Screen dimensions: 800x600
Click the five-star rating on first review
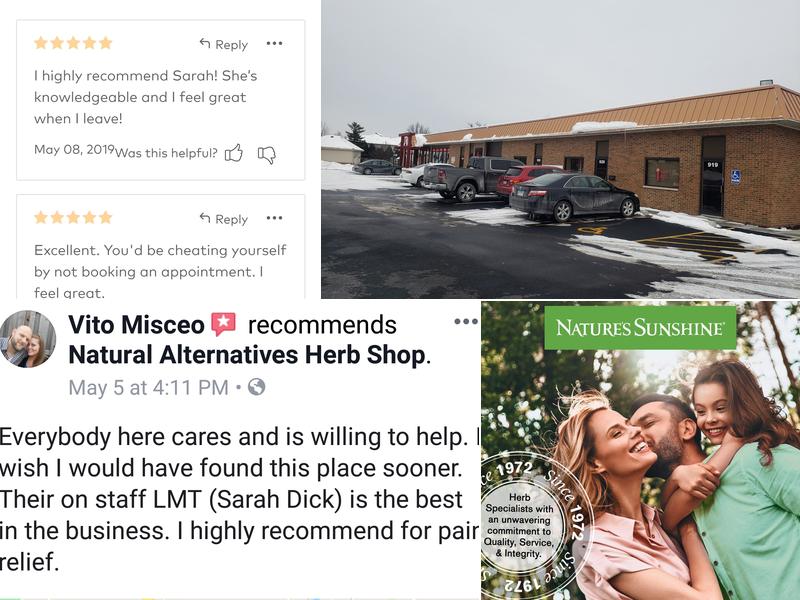(73, 43)
